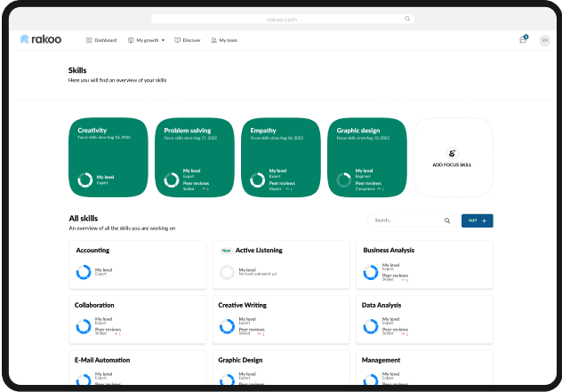Open the VA user avatar menu

[545, 40]
